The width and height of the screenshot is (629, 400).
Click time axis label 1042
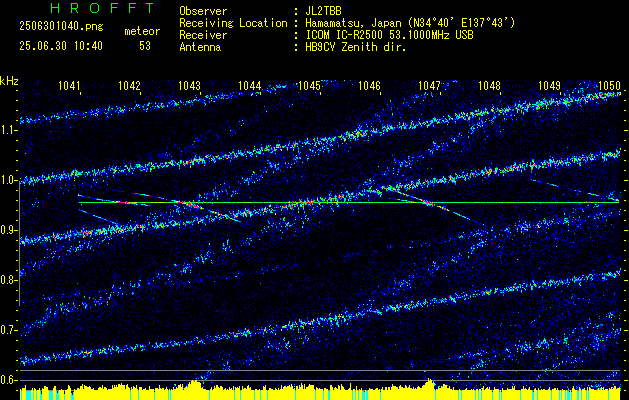(x=130, y=86)
